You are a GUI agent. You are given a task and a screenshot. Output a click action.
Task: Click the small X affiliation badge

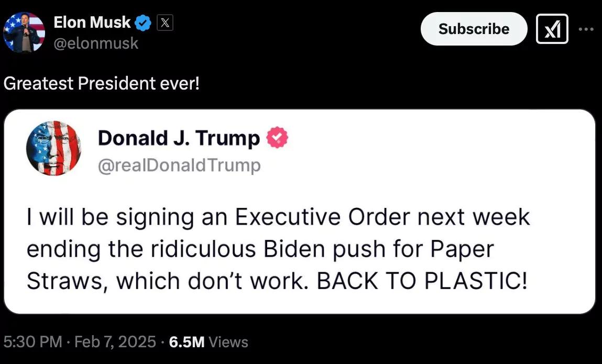[x=165, y=23]
